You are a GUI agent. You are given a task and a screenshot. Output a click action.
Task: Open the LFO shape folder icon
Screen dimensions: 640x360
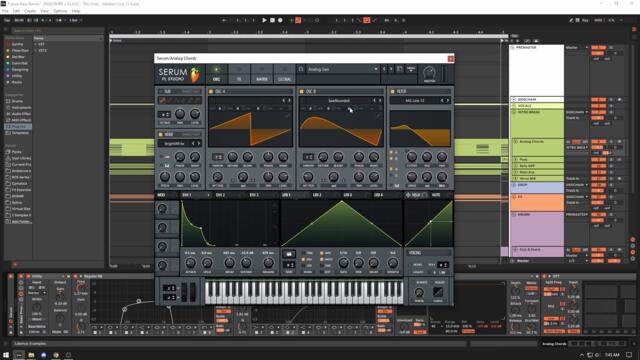point(289,254)
